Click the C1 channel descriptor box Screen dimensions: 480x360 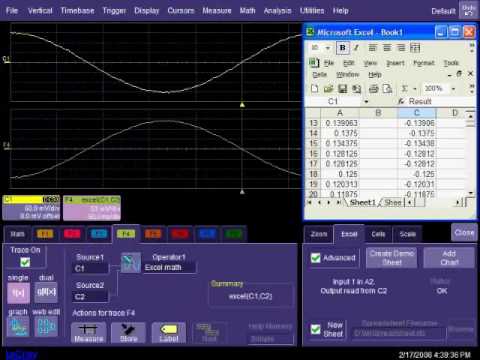(31, 208)
